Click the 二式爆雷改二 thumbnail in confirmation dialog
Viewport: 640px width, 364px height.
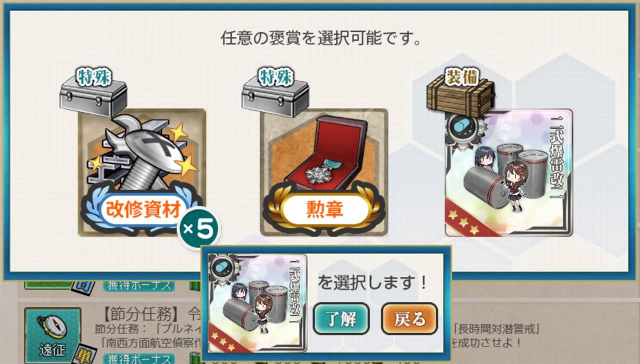point(257,303)
